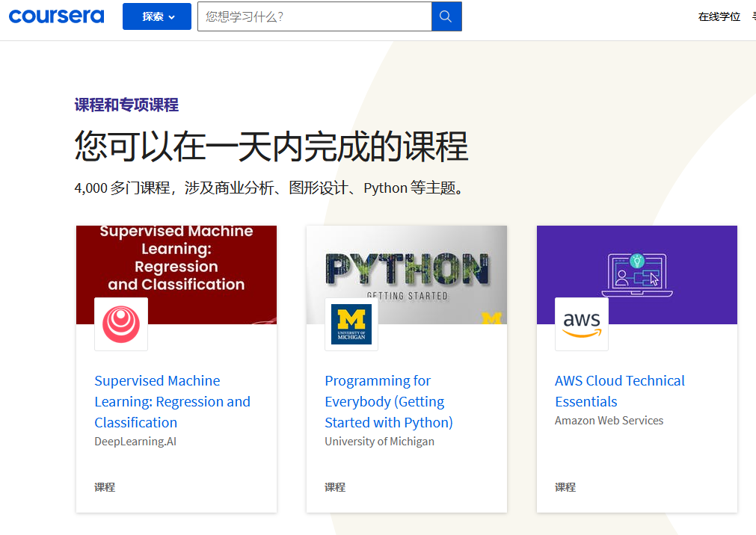Open the 在线学位 menu item
756x535 pixels.
[x=719, y=17]
